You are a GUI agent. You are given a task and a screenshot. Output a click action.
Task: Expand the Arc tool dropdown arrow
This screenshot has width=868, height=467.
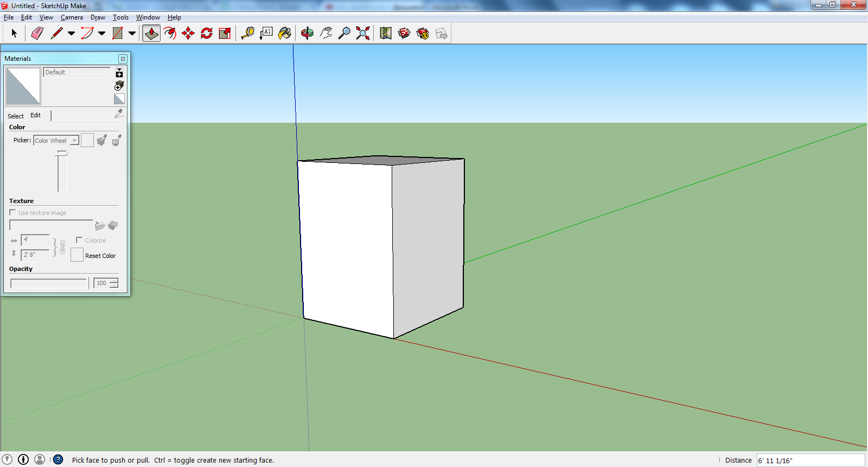(x=101, y=33)
